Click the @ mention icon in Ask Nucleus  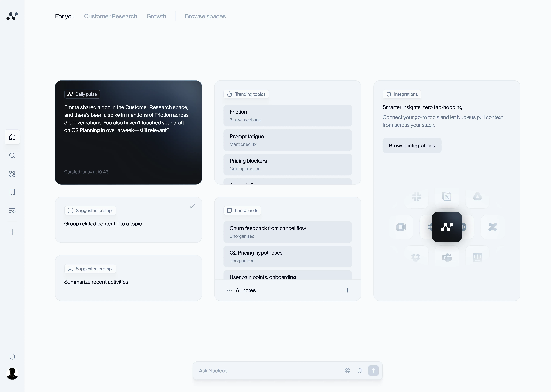[x=347, y=371]
